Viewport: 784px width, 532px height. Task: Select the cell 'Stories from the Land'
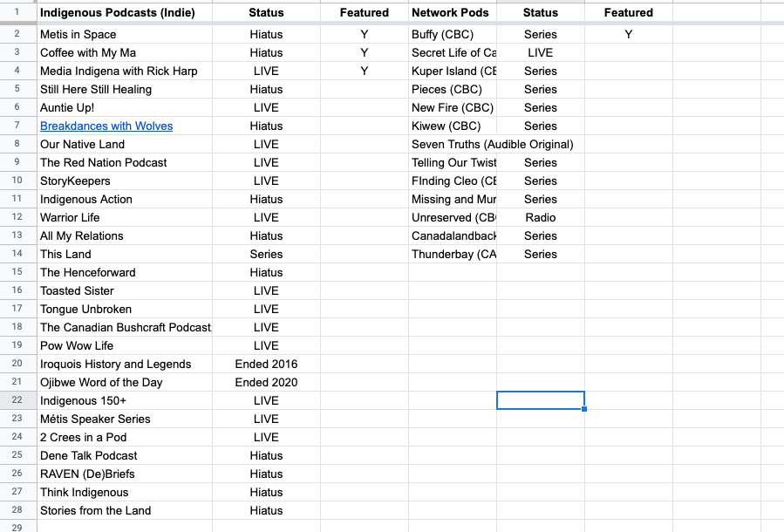(x=125, y=510)
